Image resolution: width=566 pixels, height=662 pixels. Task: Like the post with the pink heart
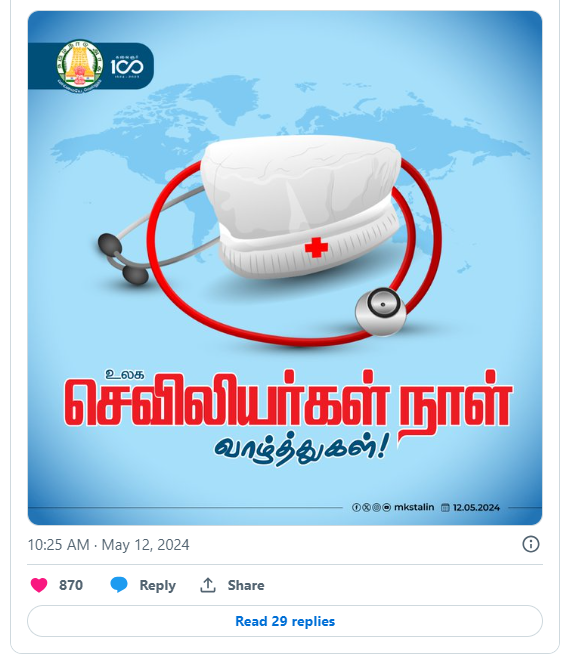point(39,585)
